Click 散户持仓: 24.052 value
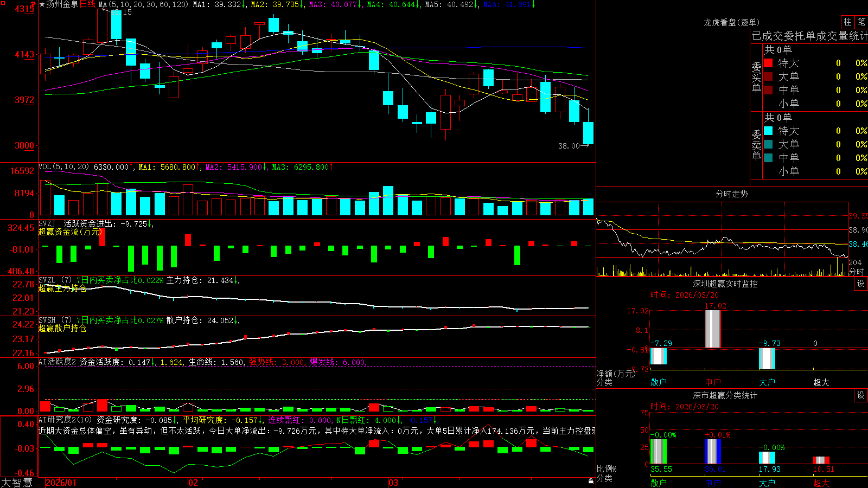The width and height of the screenshot is (868, 488). tap(202, 320)
